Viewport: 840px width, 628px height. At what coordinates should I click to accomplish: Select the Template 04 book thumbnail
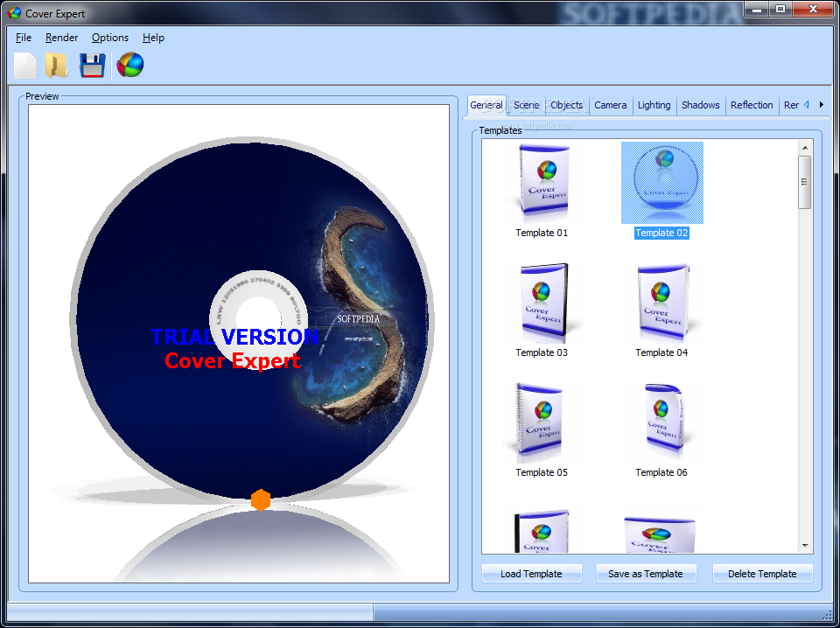(x=662, y=303)
